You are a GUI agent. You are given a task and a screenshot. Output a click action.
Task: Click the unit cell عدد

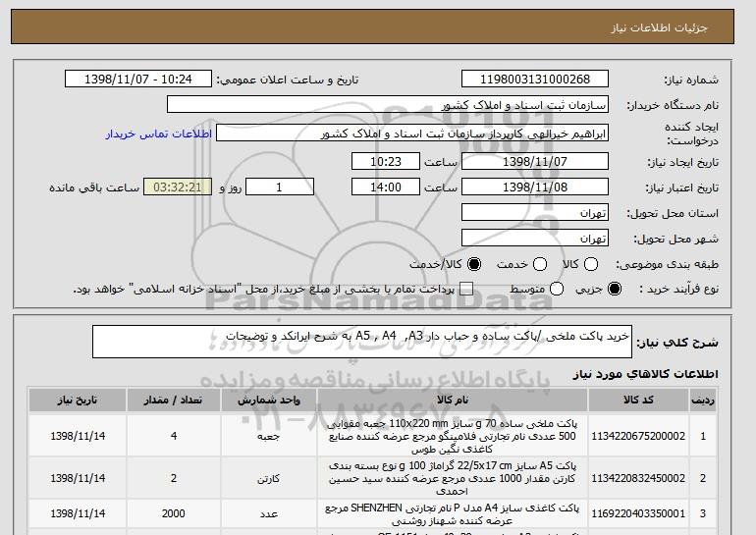pos(269,513)
